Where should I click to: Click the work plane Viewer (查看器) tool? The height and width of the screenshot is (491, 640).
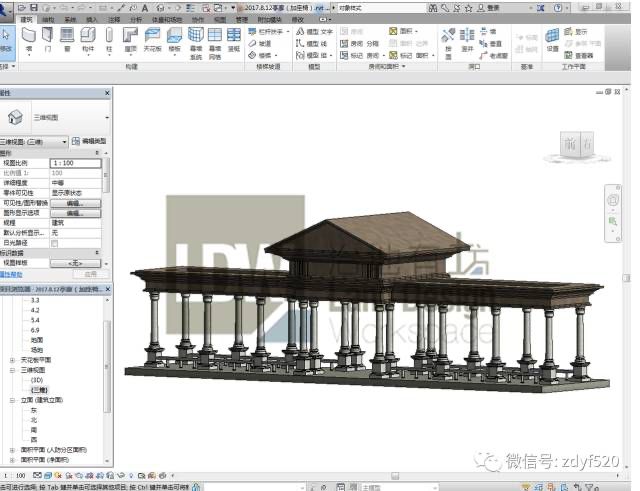[579, 55]
